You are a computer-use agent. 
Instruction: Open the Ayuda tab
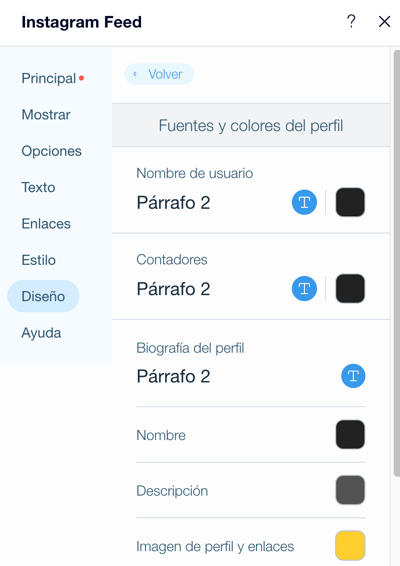pos(41,333)
